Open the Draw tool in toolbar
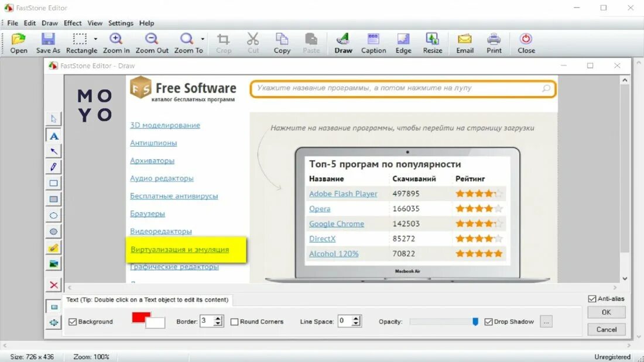This screenshot has width=644, height=362. [x=343, y=43]
